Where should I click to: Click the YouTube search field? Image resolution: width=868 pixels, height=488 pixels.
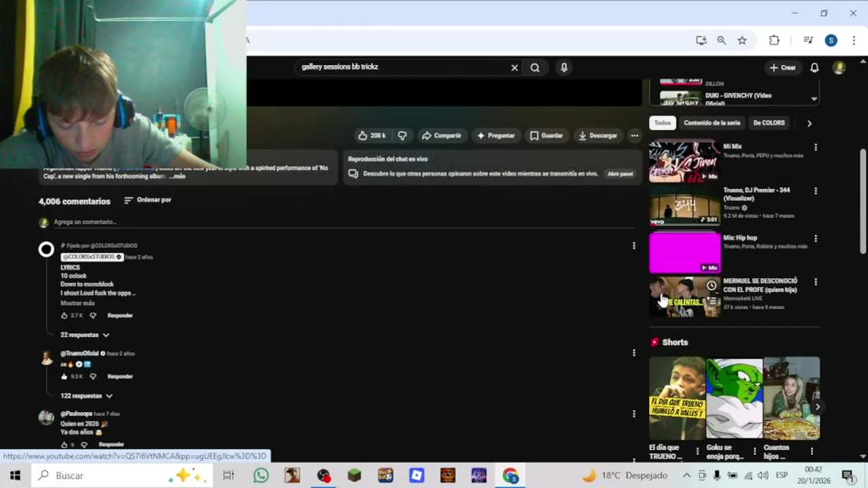coord(403,67)
